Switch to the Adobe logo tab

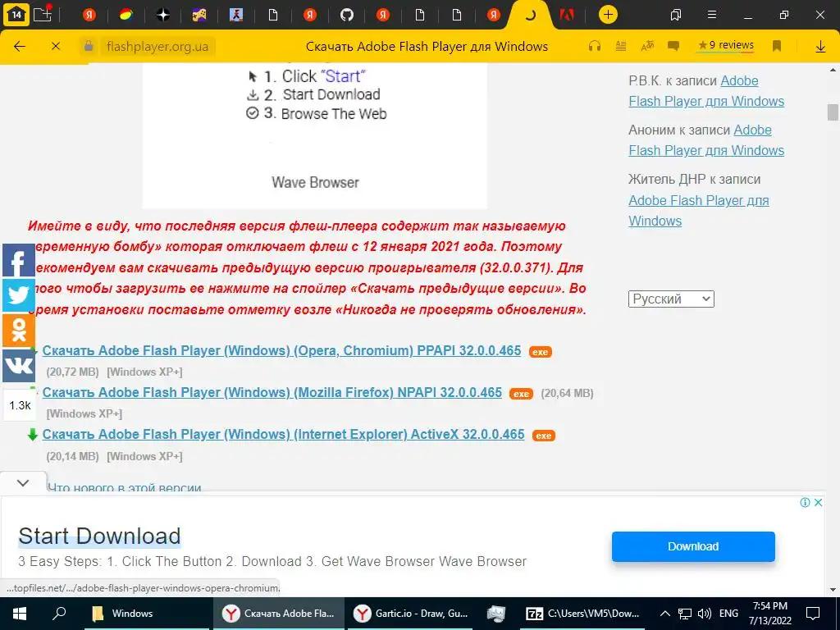(566, 15)
